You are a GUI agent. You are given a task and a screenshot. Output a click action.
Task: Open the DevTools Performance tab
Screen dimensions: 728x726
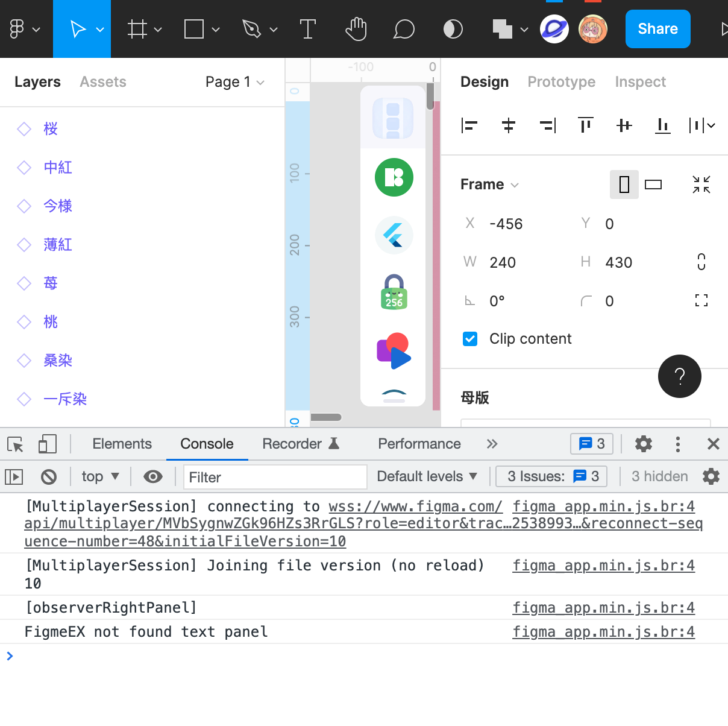pyautogui.click(x=419, y=444)
